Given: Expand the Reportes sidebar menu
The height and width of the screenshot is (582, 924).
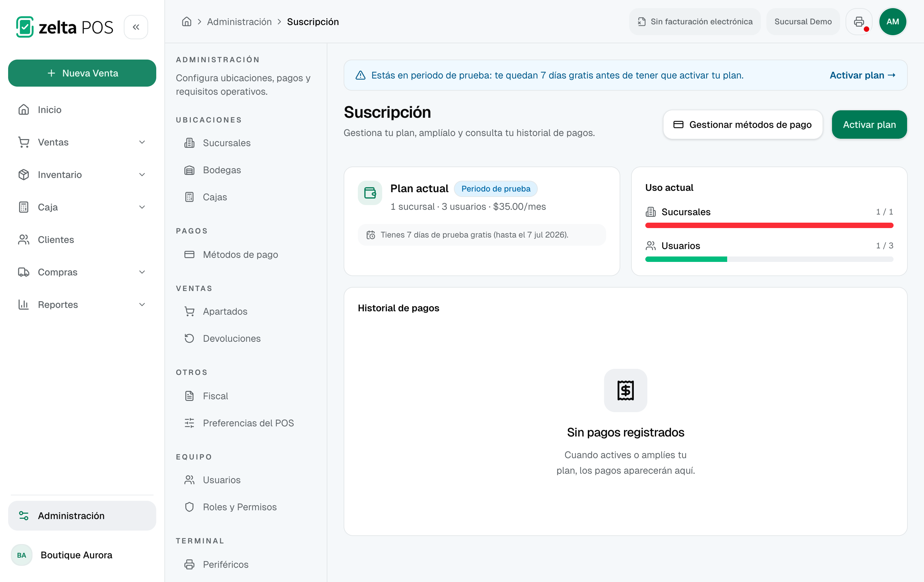Looking at the screenshot, I should coord(82,305).
